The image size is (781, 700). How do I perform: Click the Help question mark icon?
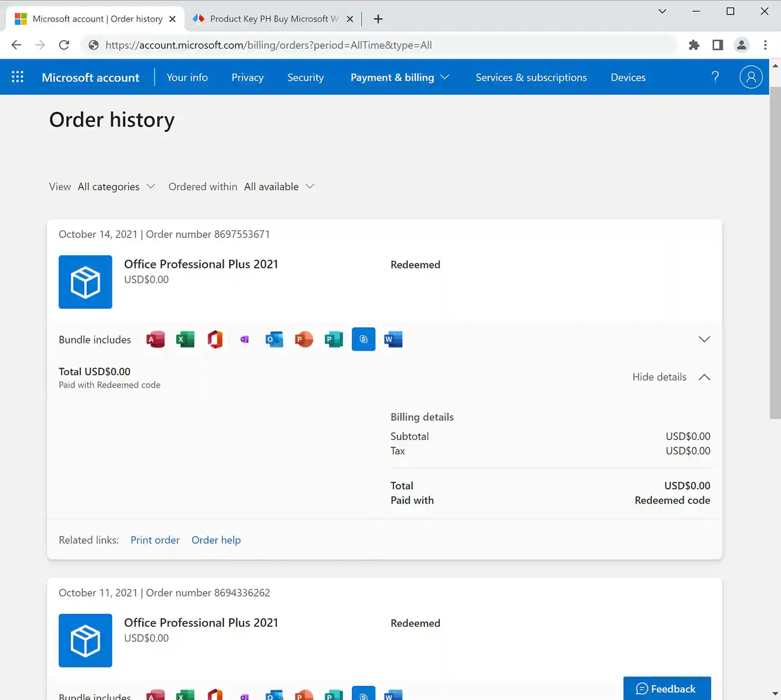pos(715,77)
